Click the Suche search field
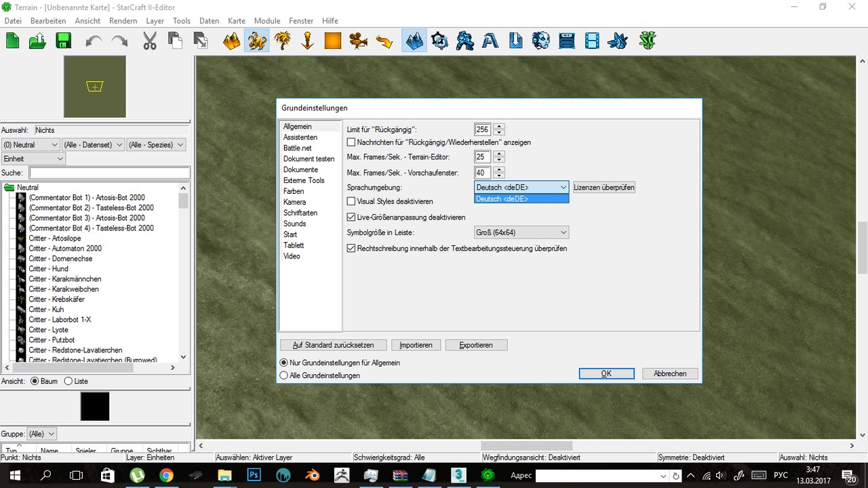The image size is (868, 488). pyautogui.click(x=109, y=173)
